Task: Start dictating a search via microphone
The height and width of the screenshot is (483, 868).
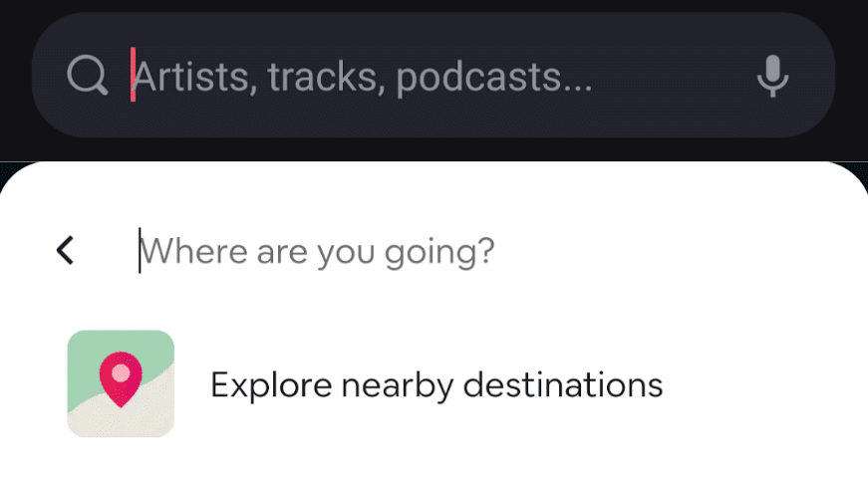Action: click(x=772, y=76)
